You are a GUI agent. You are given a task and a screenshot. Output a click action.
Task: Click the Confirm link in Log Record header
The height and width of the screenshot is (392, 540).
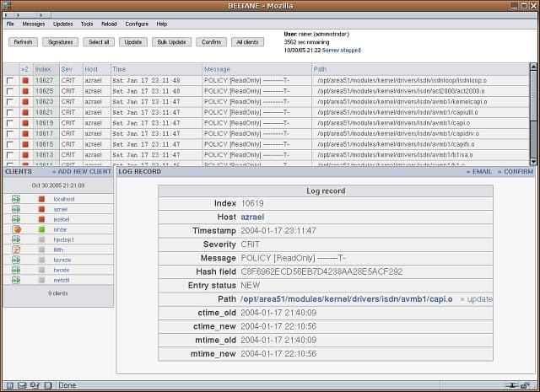pos(516,171)
